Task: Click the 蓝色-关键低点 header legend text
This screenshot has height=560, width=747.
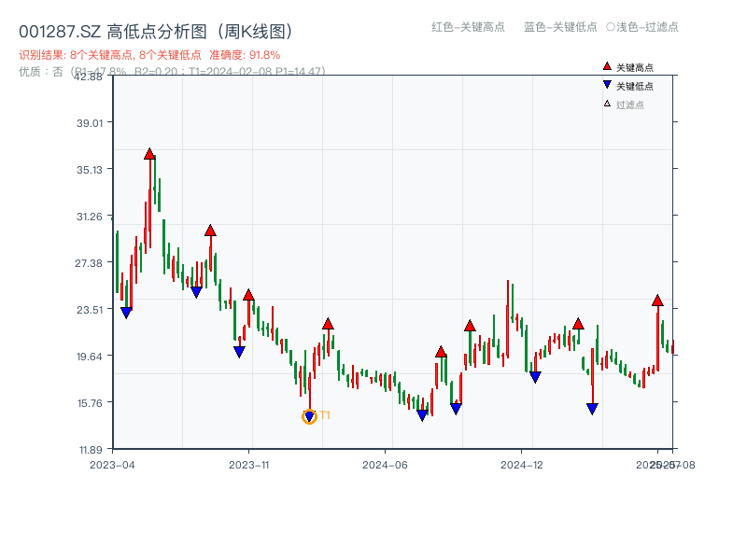Action: pos(560,27)
